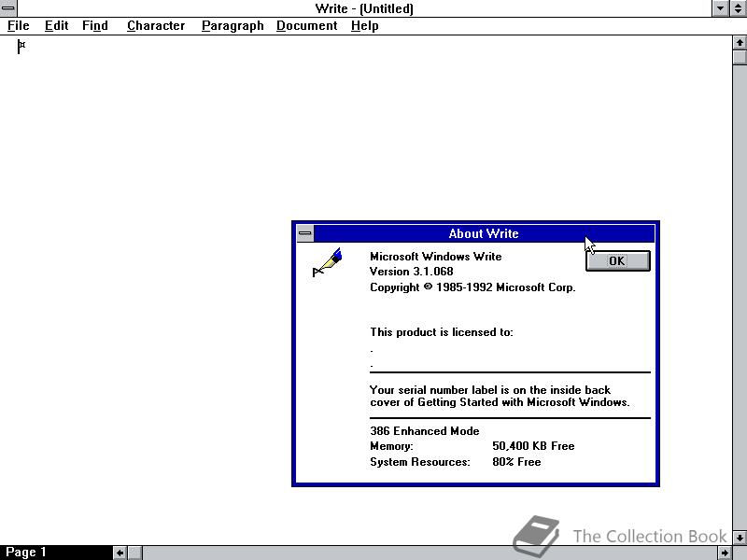The image size is (747, 560).
Task: Click the Version 3.1.068 text
Action: pos(411,272)
